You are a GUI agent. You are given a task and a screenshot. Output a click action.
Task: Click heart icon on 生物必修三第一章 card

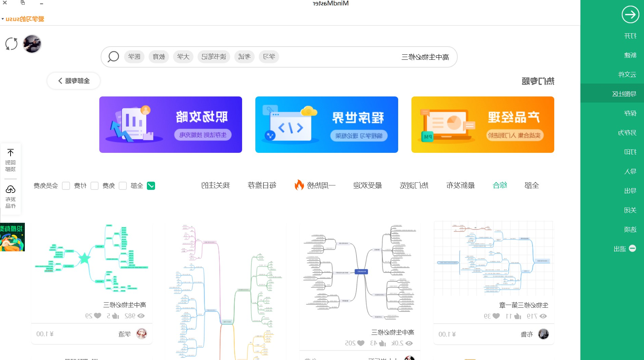[x=496, y=316]
